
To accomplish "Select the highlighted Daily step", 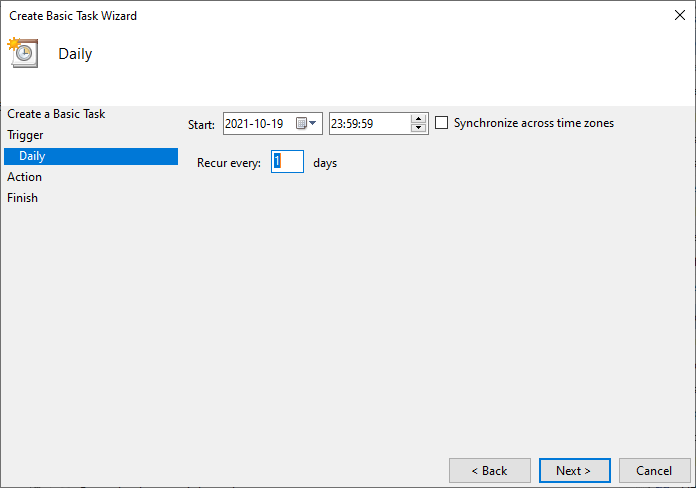I will (32, 156).
